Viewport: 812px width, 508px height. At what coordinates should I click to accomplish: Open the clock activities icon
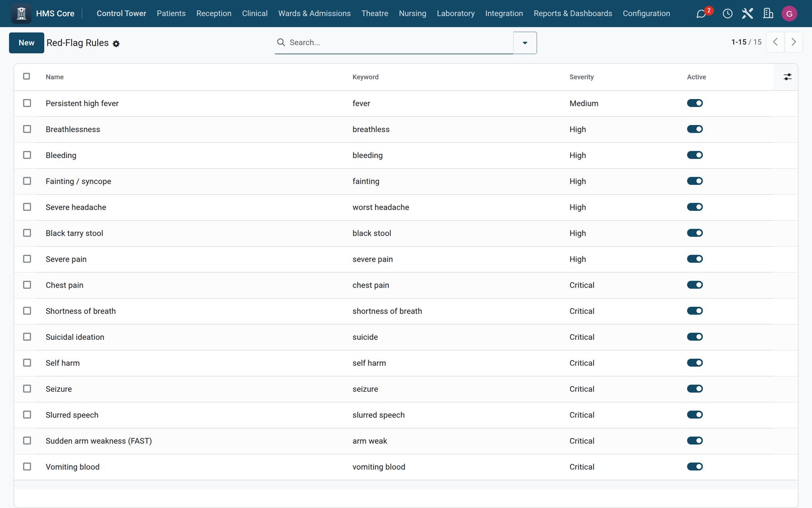[728, 14]
